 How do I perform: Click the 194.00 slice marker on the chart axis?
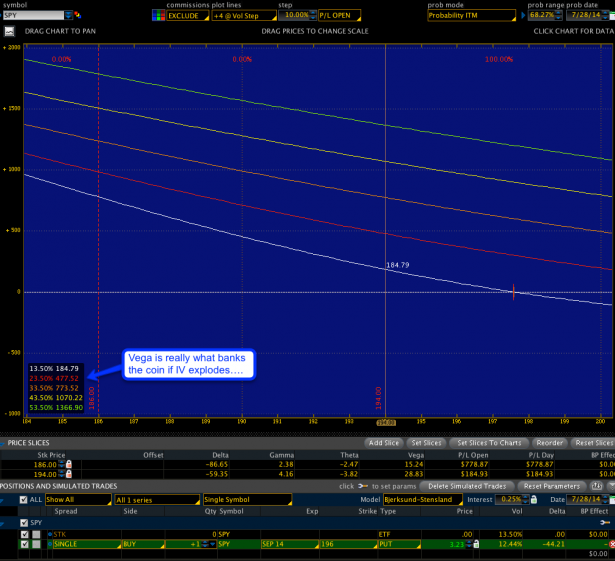click(x=386, y=422)
